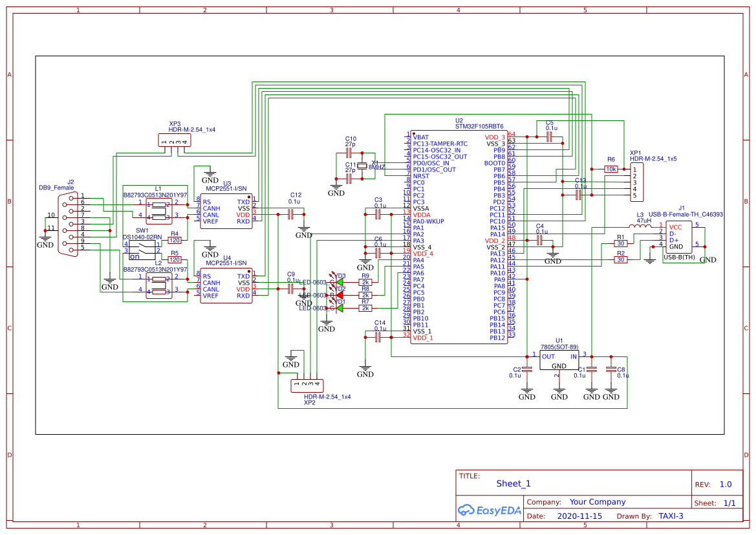Viewport: 756px width, 535px height.
Task: Click the "BOOT0" pin label
Action: click(495, 163)
